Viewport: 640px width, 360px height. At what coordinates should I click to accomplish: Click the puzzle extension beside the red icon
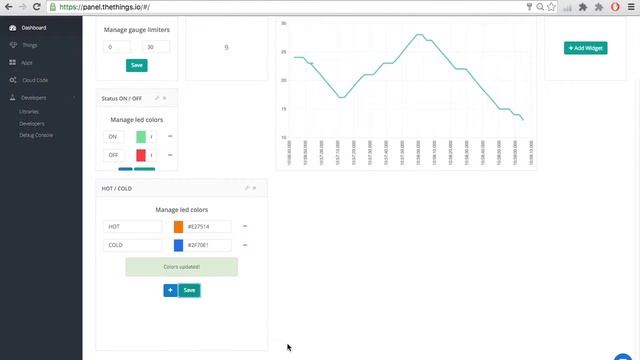(x=599, y=7)
